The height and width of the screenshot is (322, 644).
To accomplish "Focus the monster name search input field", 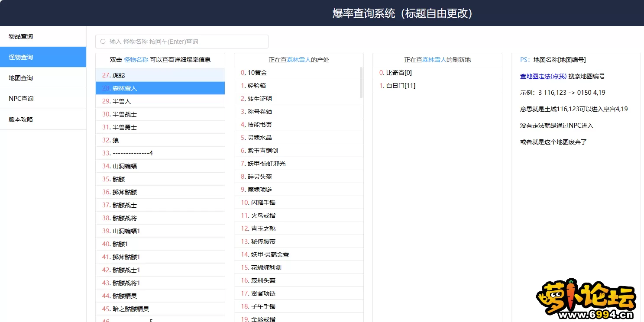I will (182, 42).
